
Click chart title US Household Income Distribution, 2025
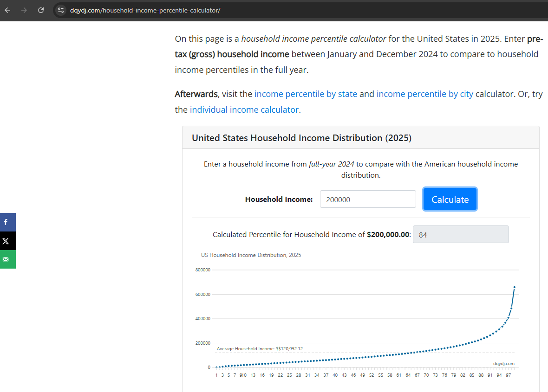pyautogui.click(x=251, y=255)
